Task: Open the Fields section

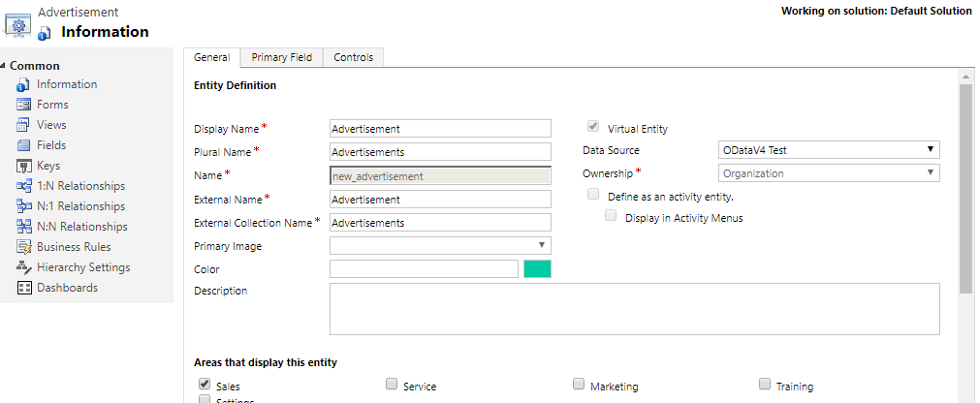Action: pyautogui.click(x=51, y=145)
